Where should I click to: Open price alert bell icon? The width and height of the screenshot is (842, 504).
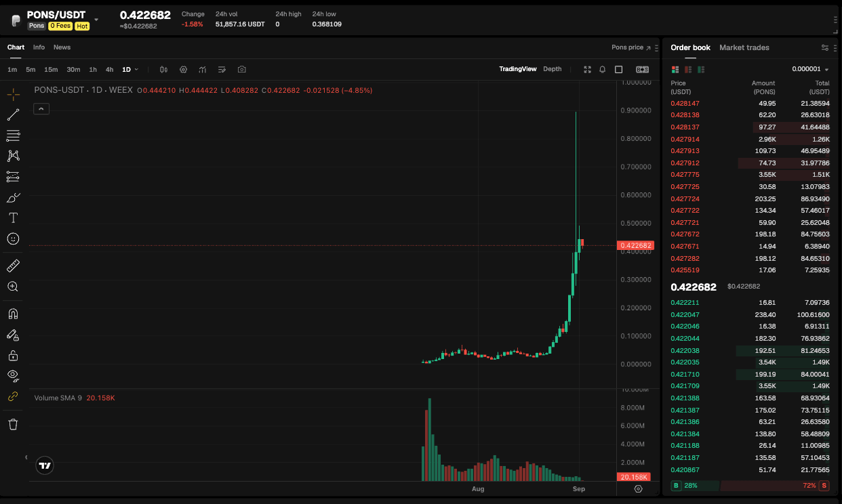tap(602, 69)
